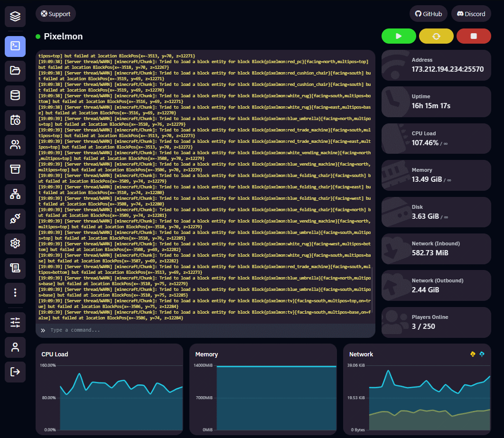Open the Users sidebar icon
Image resolution: width=504 pixels, height=438 pixels.
point(15,145)
